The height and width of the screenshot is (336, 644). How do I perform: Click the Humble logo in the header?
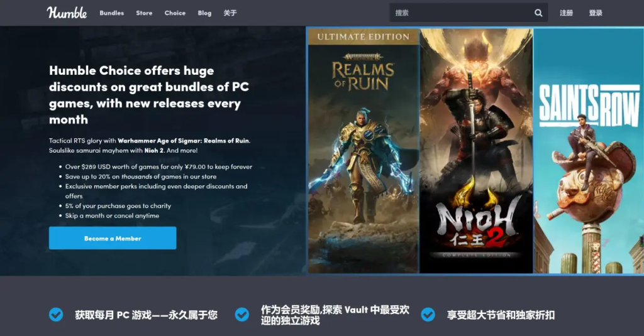coord(67,13)
